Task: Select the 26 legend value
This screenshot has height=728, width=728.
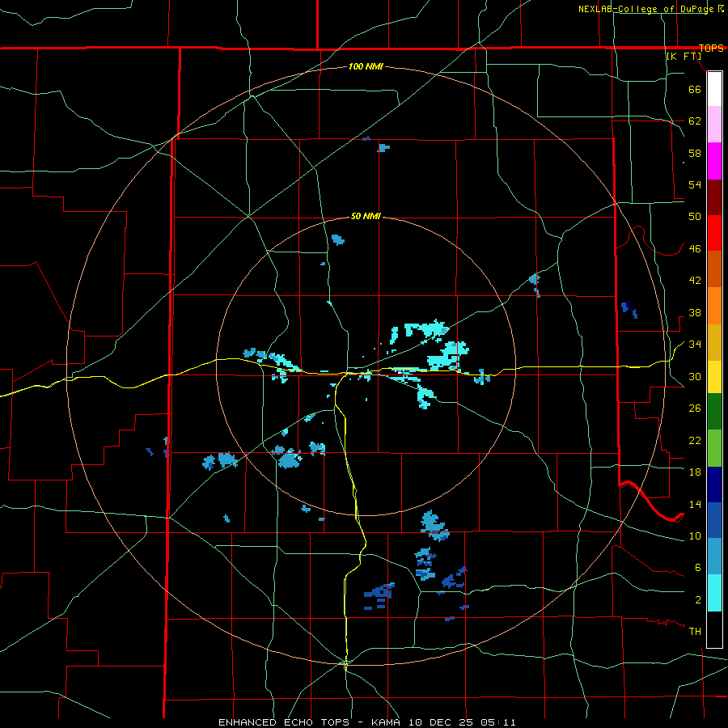Action: coord(695,408)
